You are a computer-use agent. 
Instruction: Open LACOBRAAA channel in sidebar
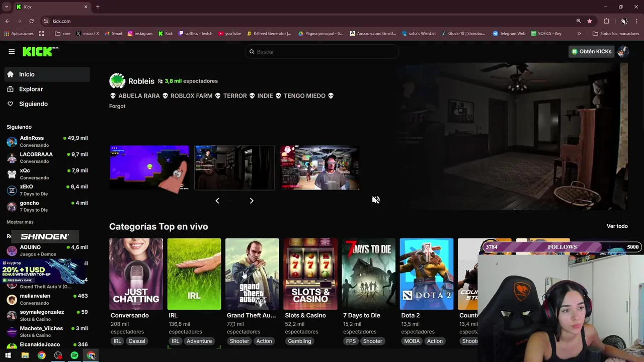[x=47, y=157]
